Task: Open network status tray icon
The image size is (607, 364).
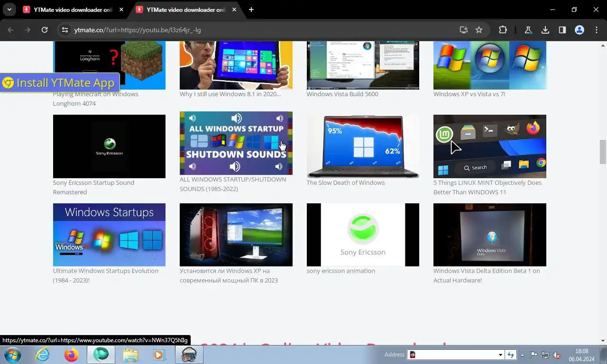Action: coord(545,355)
